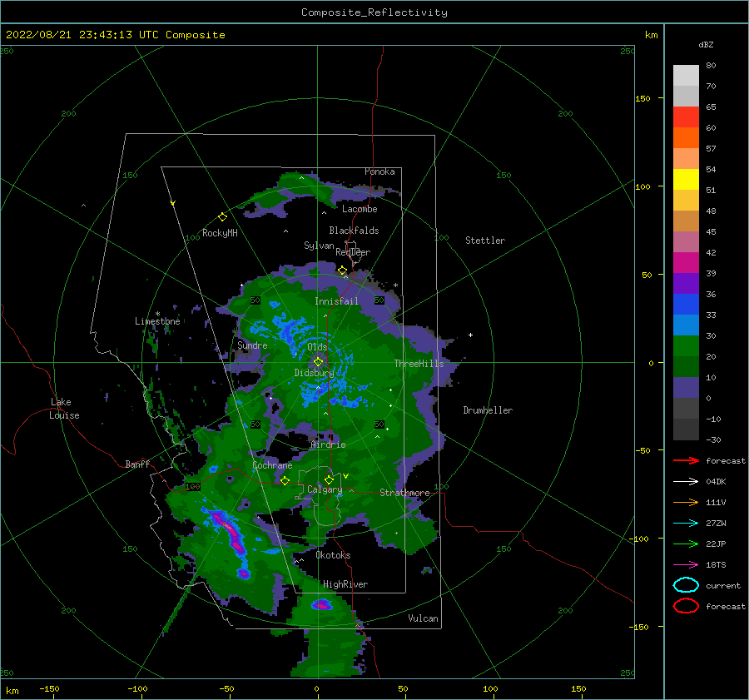Click the elongated magenta storm band southwest of Calgary

(x=231, y=531)
